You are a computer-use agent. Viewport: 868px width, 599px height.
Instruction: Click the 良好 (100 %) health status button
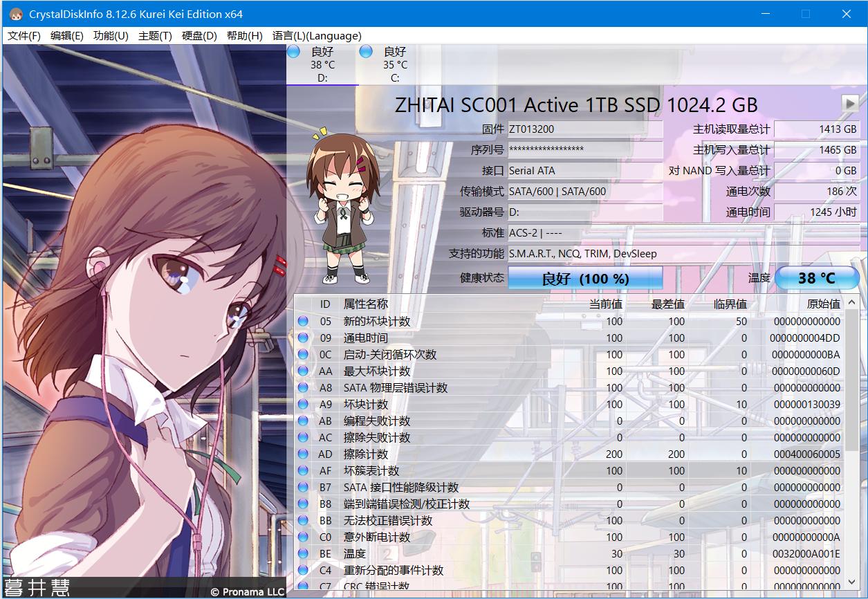tap(585, 278)
